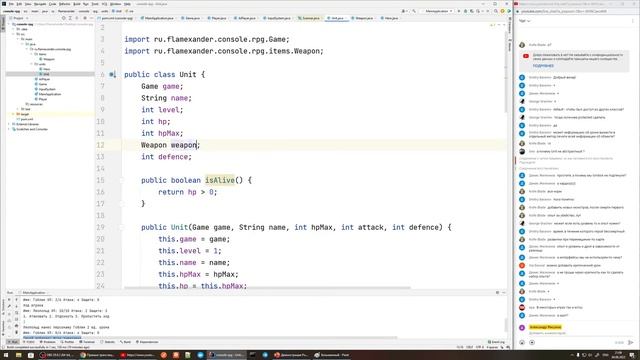Open the File menu
The image size is (640, 360).
11,4
